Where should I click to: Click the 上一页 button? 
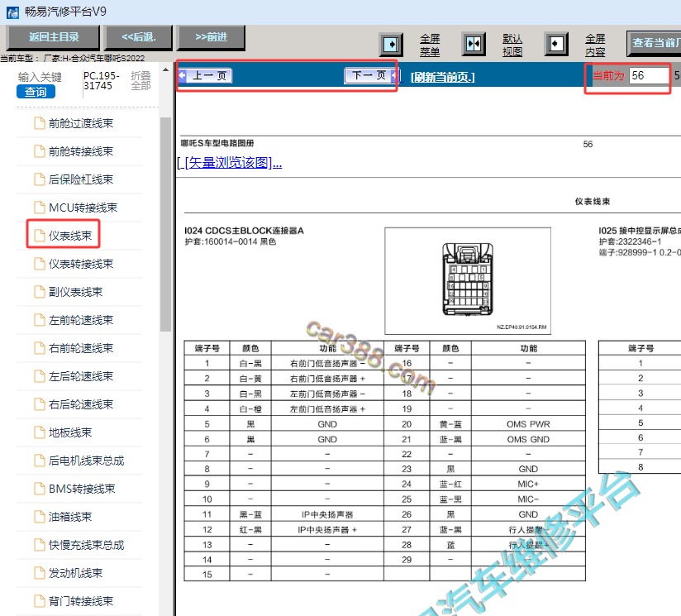(205, 75)
